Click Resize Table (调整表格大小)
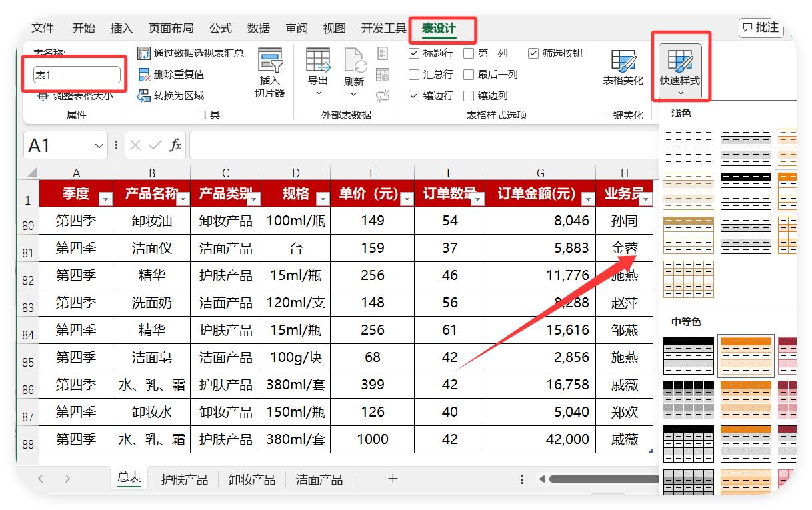The width and height of the screenshot is (812, 510). tap(75, 96)
